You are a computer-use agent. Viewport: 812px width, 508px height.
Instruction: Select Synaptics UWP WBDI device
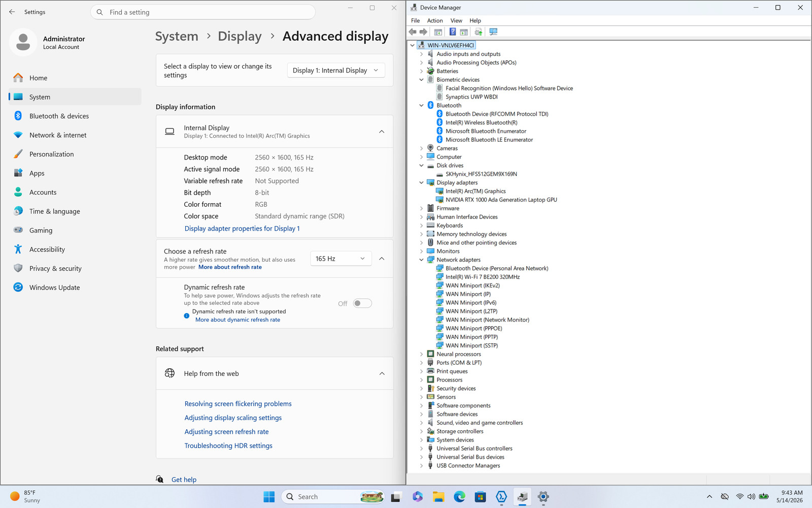point(471,97)
